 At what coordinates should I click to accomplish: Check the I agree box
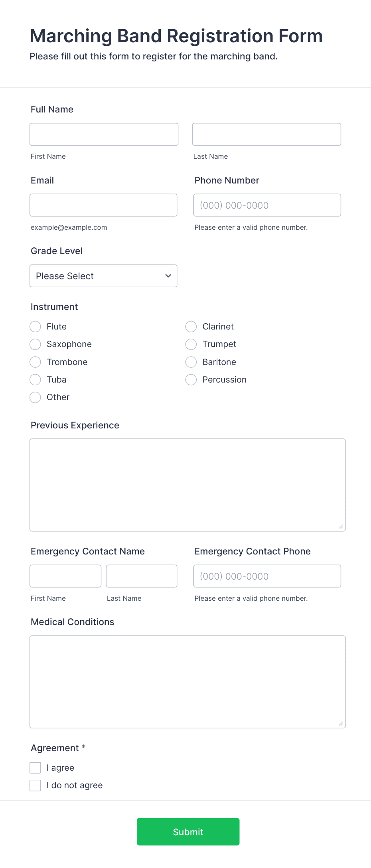point(35,767)
